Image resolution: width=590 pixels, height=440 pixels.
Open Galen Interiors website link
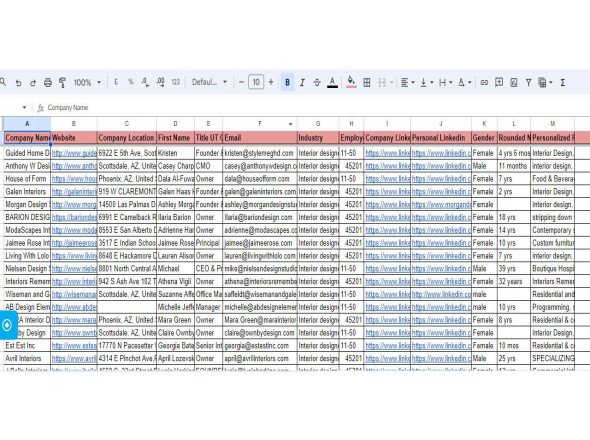point(74,192)
